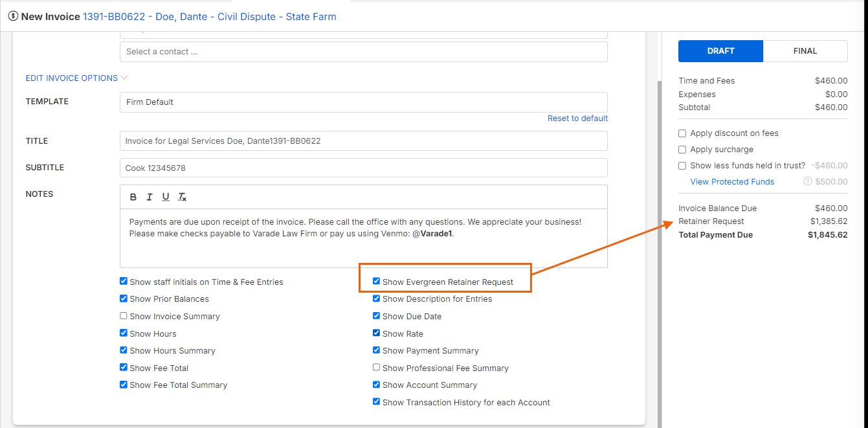This screenshot has width=868, height=428.
Task: Tick Show less funds held in trust
Action: coord(682,166)
